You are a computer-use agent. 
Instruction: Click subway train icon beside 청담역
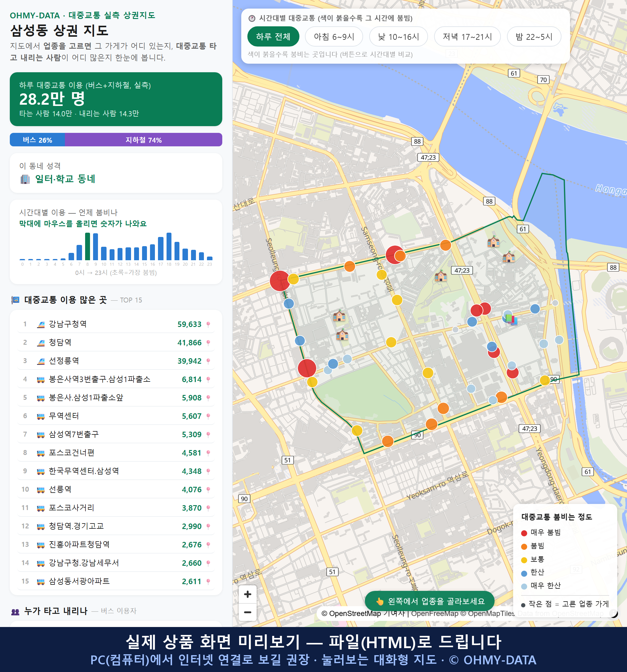coord(41,343)
